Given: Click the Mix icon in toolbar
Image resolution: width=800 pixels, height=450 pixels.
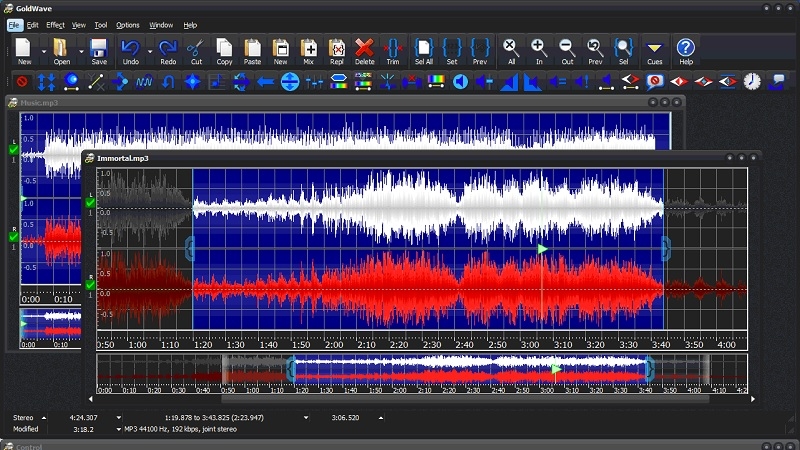Looking at the screenshot, I should 309,48.
